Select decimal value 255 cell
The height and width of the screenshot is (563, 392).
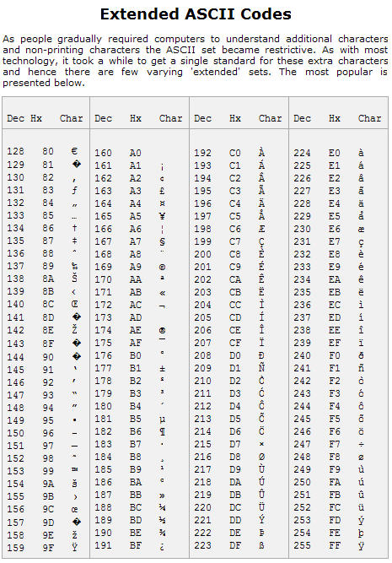tap(302, 546)
